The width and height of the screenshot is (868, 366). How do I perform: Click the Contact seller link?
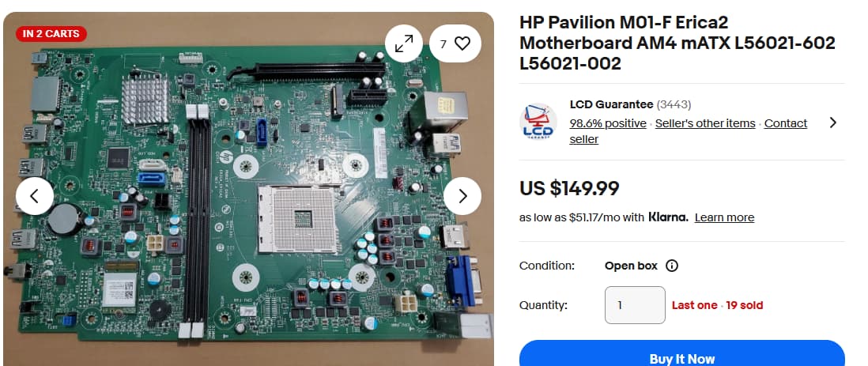[x=688, y=131]
